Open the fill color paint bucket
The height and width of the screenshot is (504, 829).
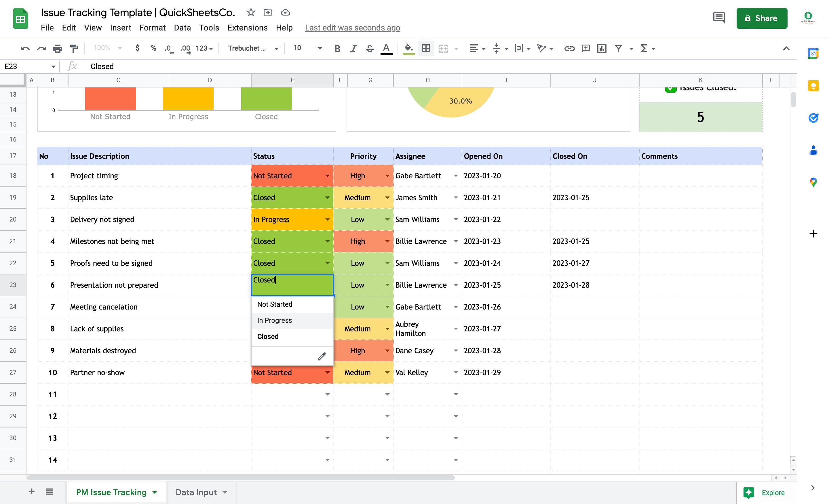(x=408, y=48)
